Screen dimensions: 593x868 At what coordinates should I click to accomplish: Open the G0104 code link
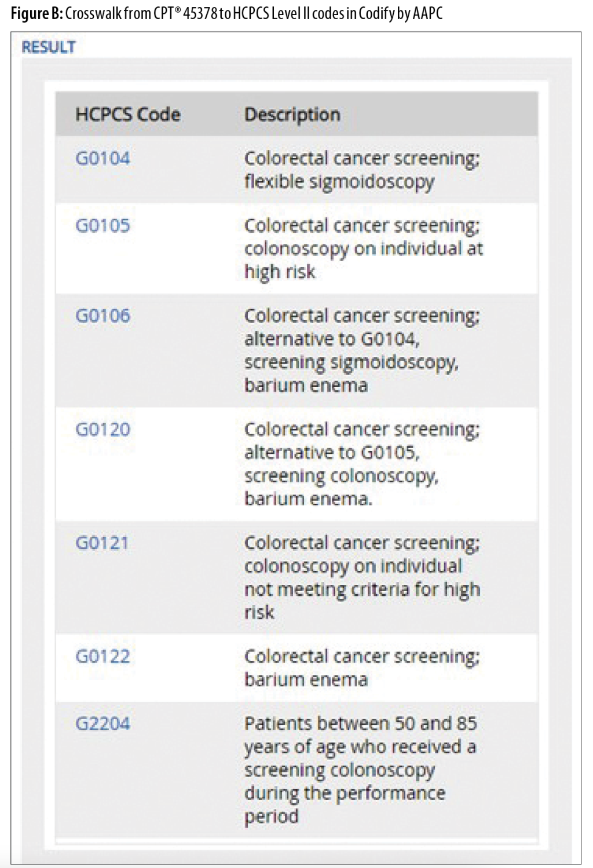click(x=103, y=158)
